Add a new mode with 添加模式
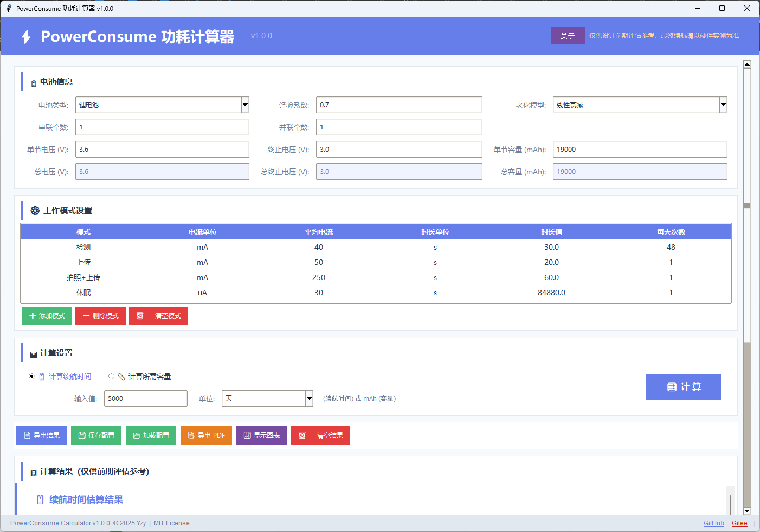760x532 pixels. click(x=47, y=316)
